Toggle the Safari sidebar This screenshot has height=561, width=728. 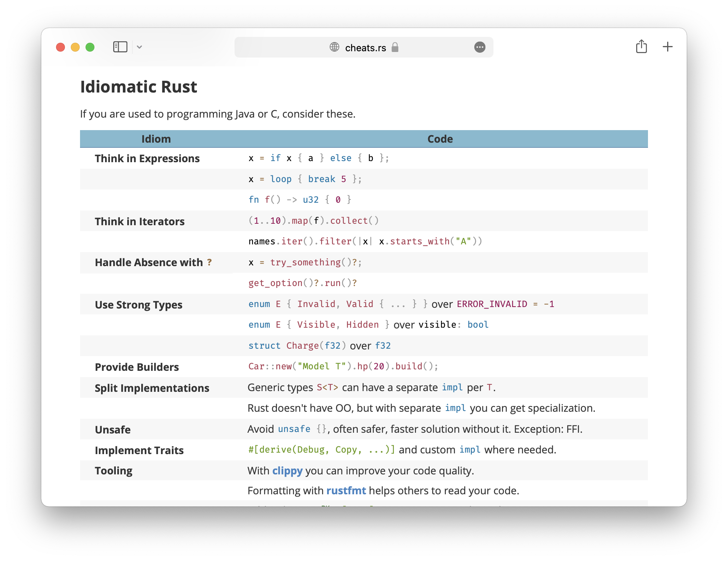(120, 47)
